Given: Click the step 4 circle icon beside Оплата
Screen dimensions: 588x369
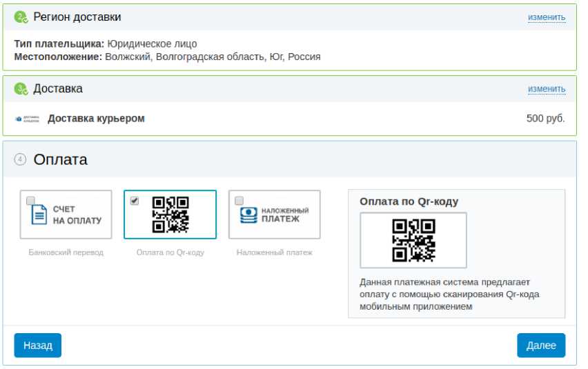Looking at the screenshot, I should click(x=20, y=159).
